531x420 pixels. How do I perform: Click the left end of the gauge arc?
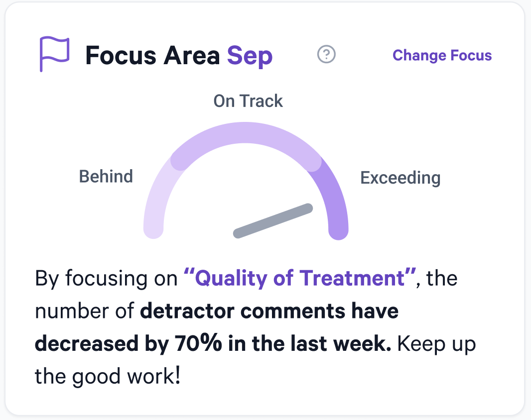tap(153, 229)
